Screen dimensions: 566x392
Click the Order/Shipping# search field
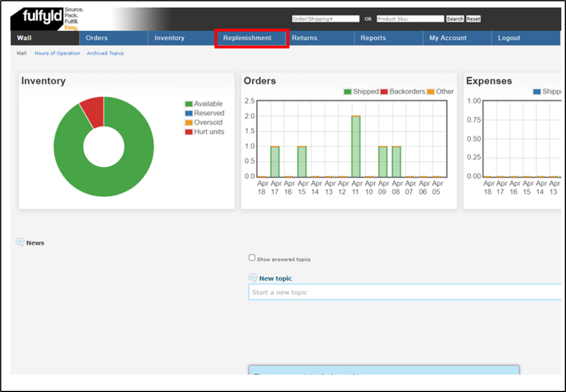(325, 19)
